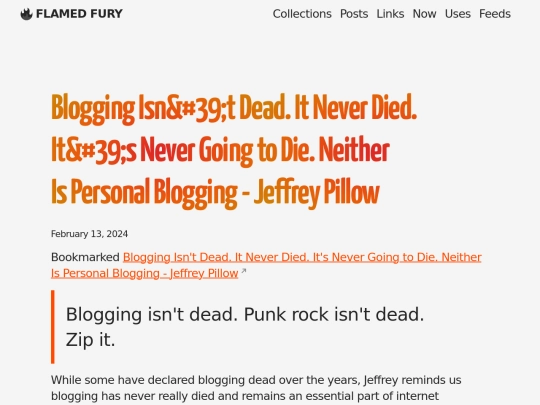Image resolution: width=540 pixels, height=405 pixels.
Task: Click the gradient post title heading
Action: point(234,150)
